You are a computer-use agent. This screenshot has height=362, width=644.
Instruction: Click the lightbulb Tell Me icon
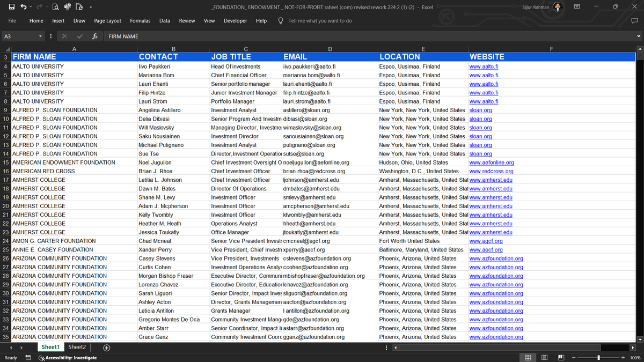[x=280, y=21]
